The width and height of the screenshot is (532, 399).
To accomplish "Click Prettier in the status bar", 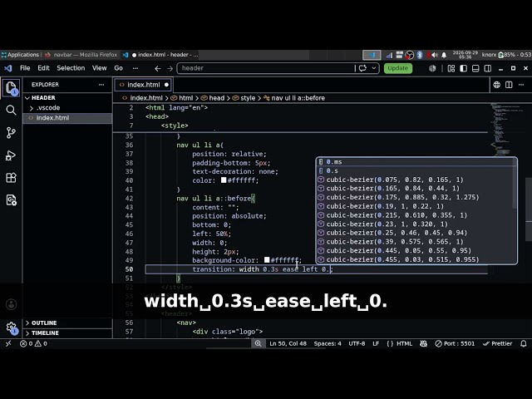I will [497, 343].
